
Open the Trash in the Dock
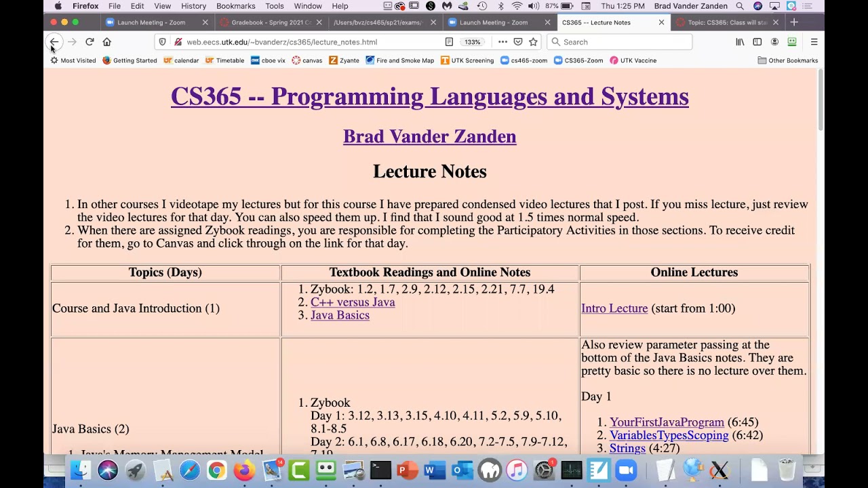point(787,470)
